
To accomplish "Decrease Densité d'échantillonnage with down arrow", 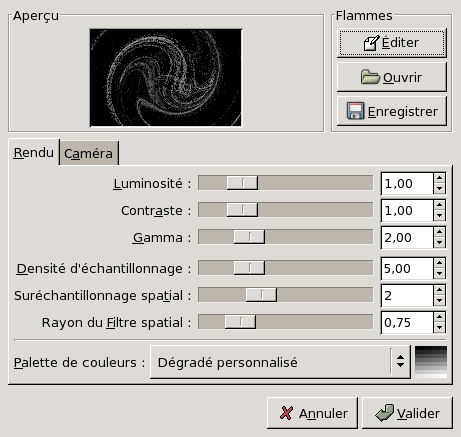I will (x=439, y=274).
